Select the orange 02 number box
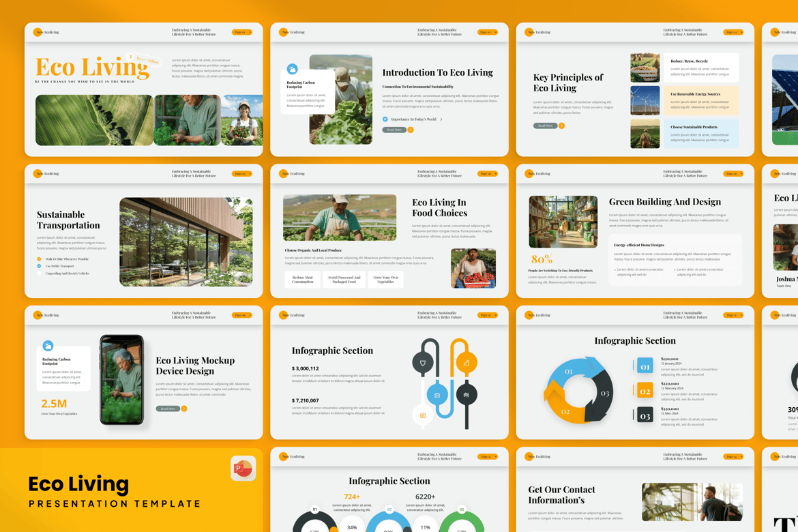The width and height of the screenshot is (798, 532). click(x=645, y=391)
